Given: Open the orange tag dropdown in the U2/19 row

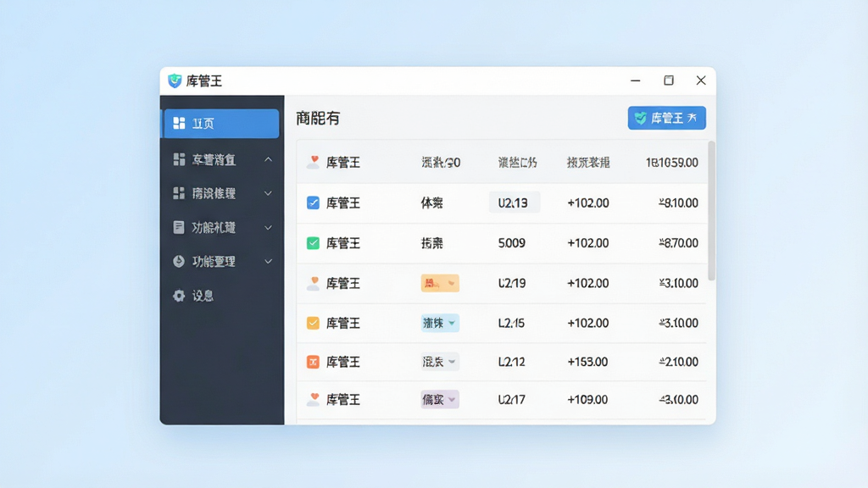Looking at the screenshot, I should (x=440, y=283).
